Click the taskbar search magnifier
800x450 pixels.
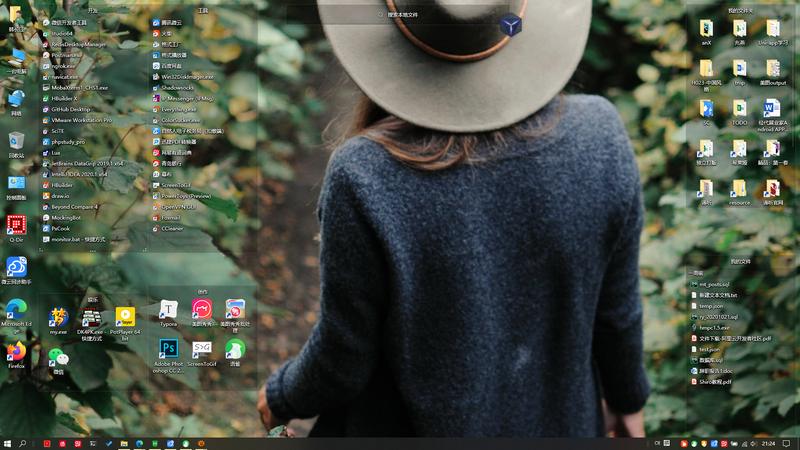click(22, 443)
